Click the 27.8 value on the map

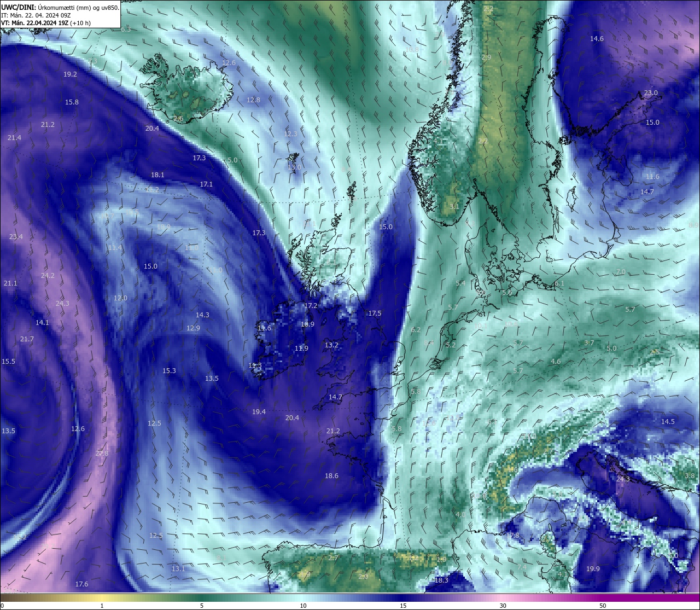coord(102,454)
